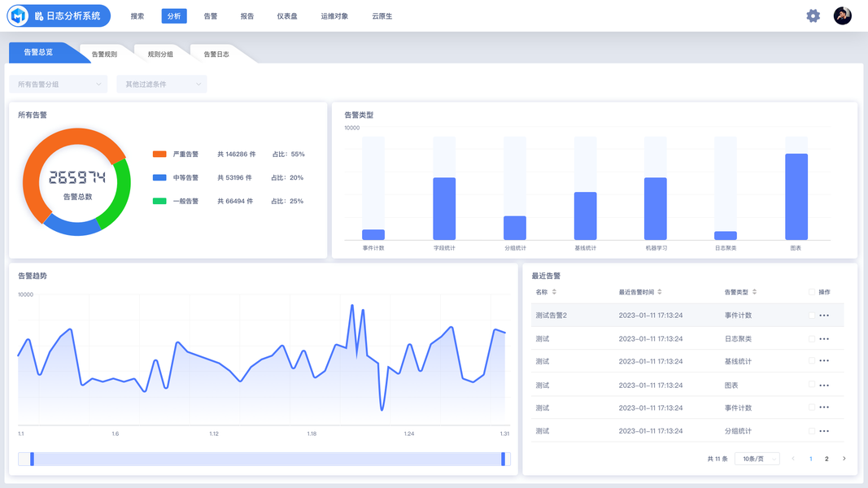Open the user avatar profile
This screenshot has width=868, height=488.
(x=843, y=15)
